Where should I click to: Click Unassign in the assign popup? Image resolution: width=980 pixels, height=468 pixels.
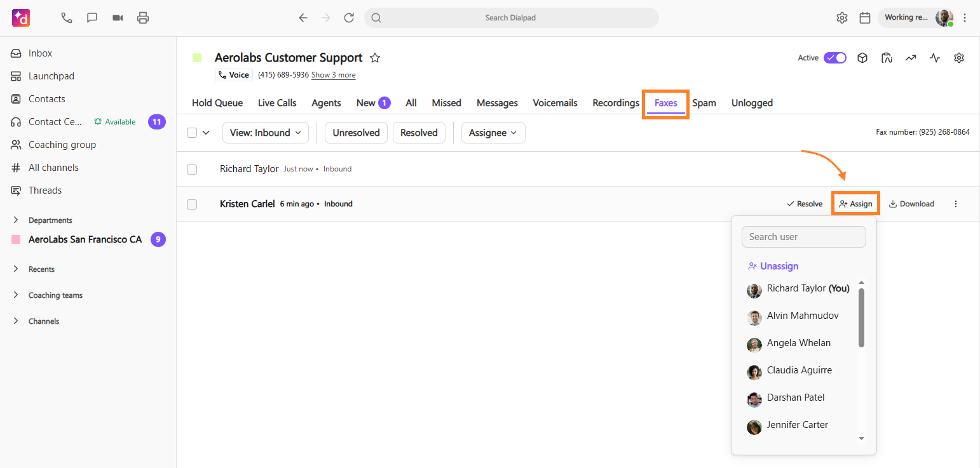point(773,266)
